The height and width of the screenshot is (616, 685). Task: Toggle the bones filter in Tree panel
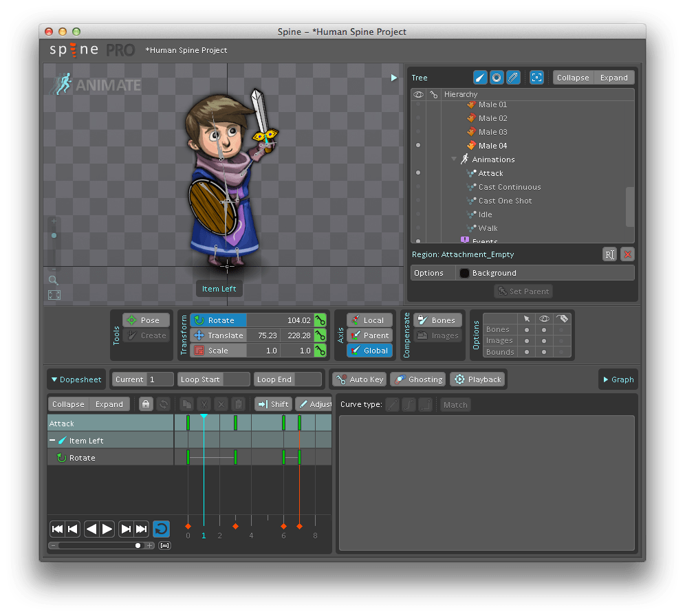click(480, 78)
